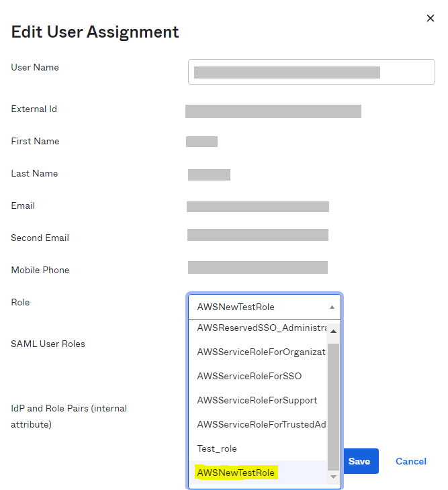Click the User Name field label

click(35, 67)
